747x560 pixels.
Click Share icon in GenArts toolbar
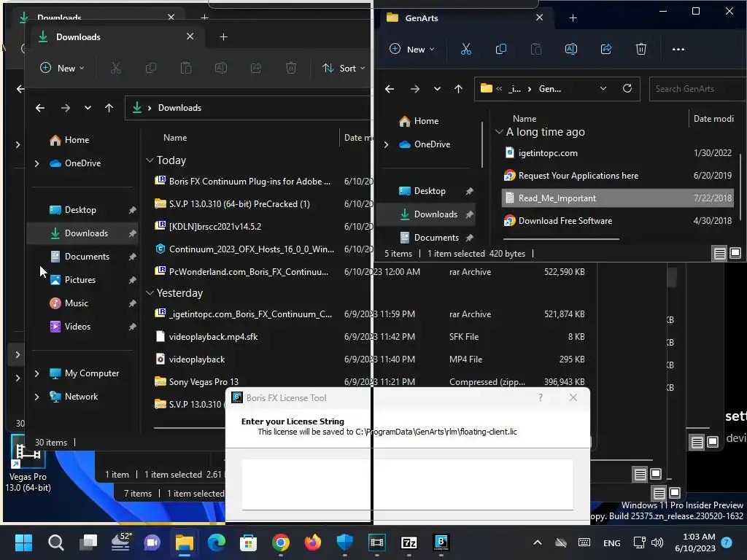[x=606, y=49]
